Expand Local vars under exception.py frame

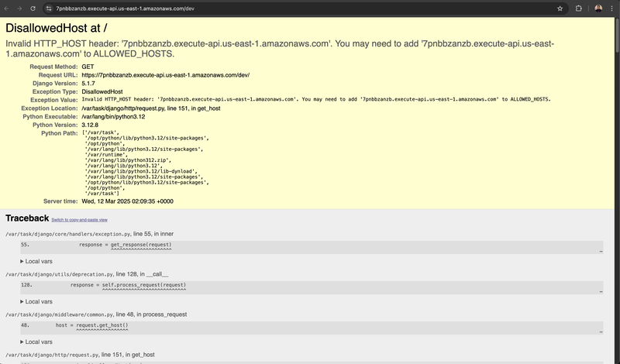pyautogui.click(x=36, y=261)
